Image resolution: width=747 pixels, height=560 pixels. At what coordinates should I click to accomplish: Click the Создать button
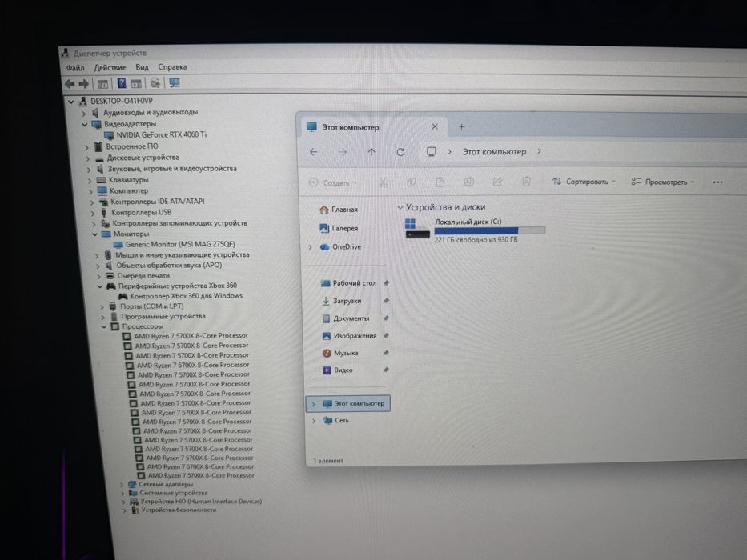click(x=332, y=182)
